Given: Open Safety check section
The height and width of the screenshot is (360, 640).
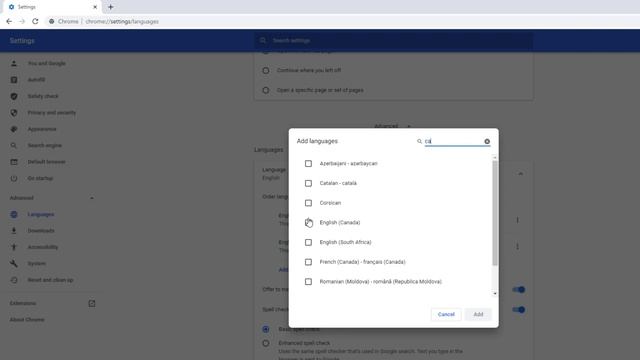Looking at the screenshot, I should pyautogui.click(x=43, y=96).
